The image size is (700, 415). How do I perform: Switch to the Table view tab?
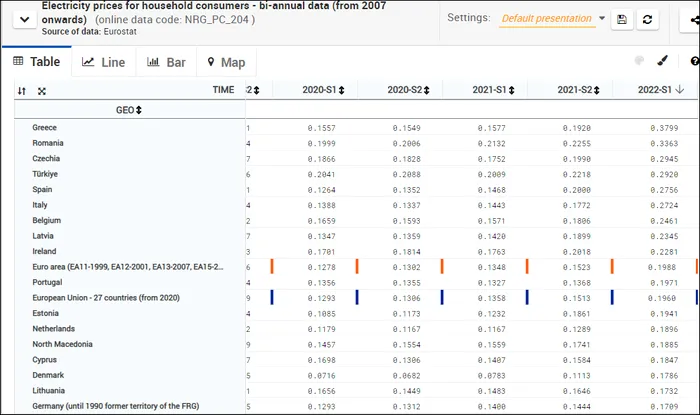point(37,62)
